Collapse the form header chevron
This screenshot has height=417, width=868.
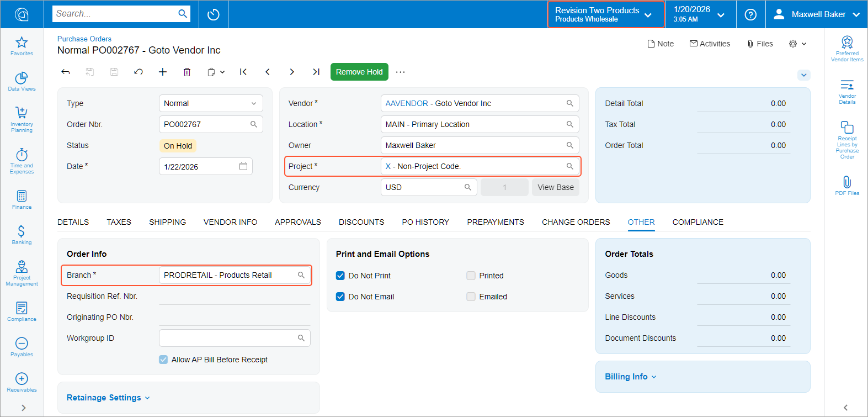tap(804, 75)
